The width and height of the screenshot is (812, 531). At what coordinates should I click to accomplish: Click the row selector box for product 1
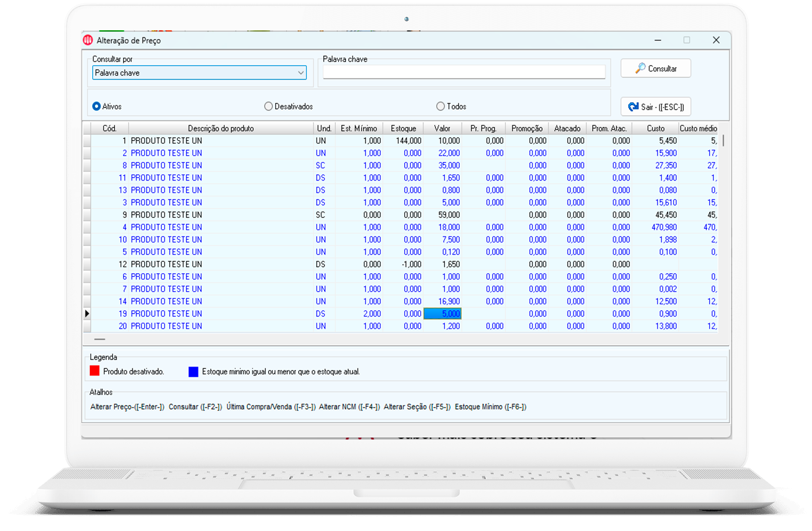(x=87, y=141)
